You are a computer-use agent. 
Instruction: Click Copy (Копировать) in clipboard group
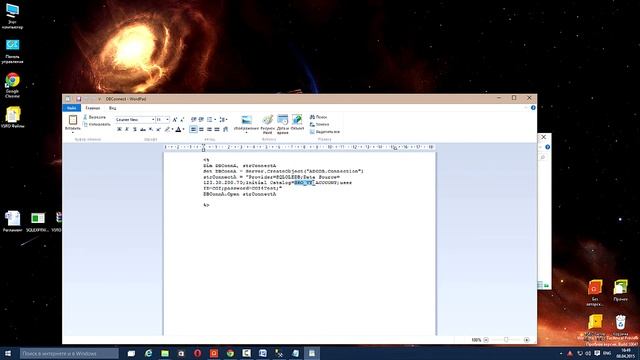tap(97, 124)
